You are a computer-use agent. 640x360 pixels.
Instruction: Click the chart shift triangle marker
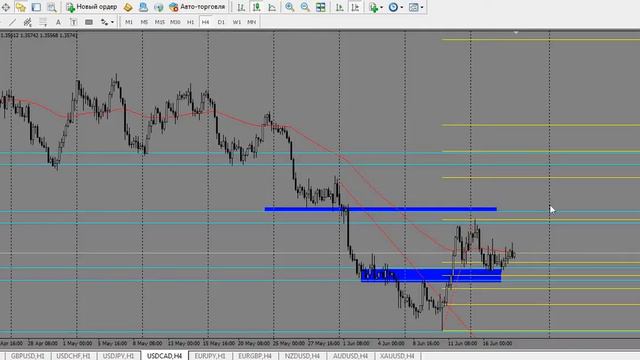516,32
